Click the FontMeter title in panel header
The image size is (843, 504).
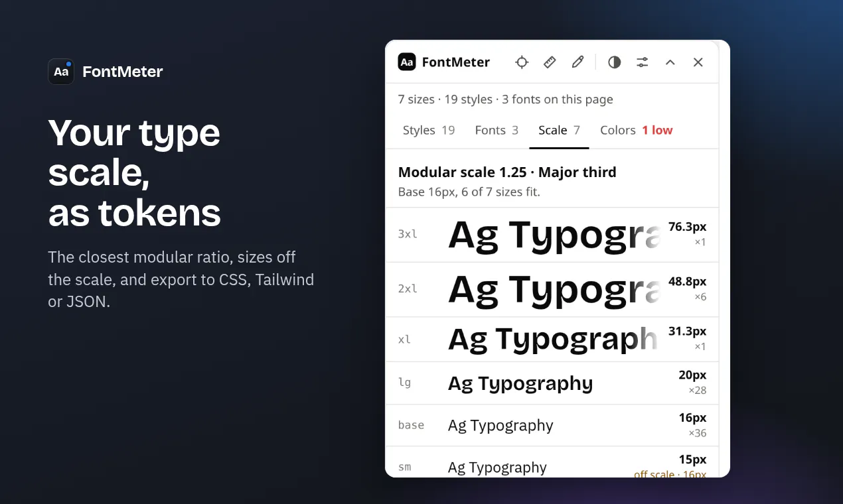click(x=456, y=62)
